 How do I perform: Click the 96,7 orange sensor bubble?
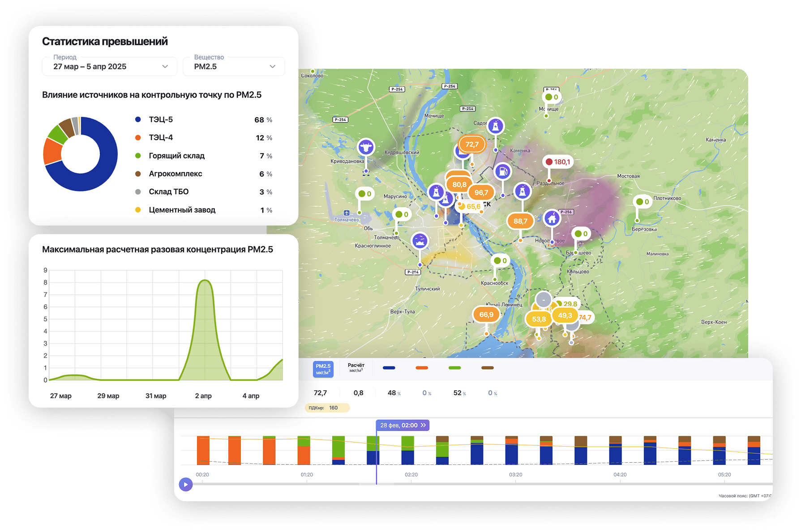[x=481, y=192]
